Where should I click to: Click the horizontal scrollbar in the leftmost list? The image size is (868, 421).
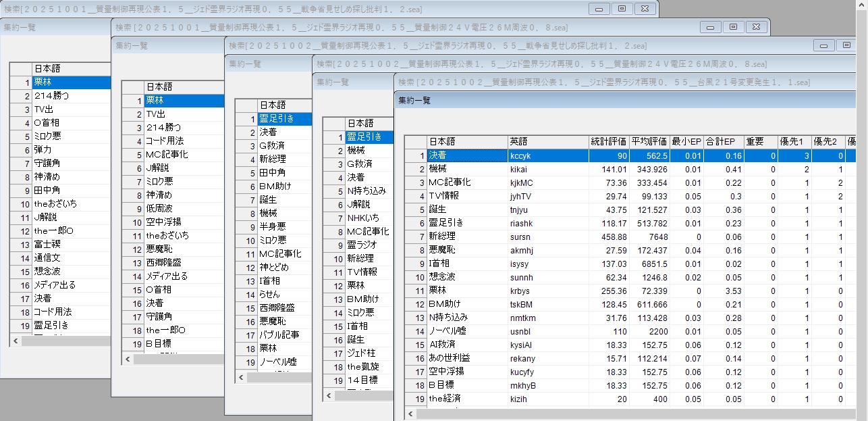(x=64, y=341)
